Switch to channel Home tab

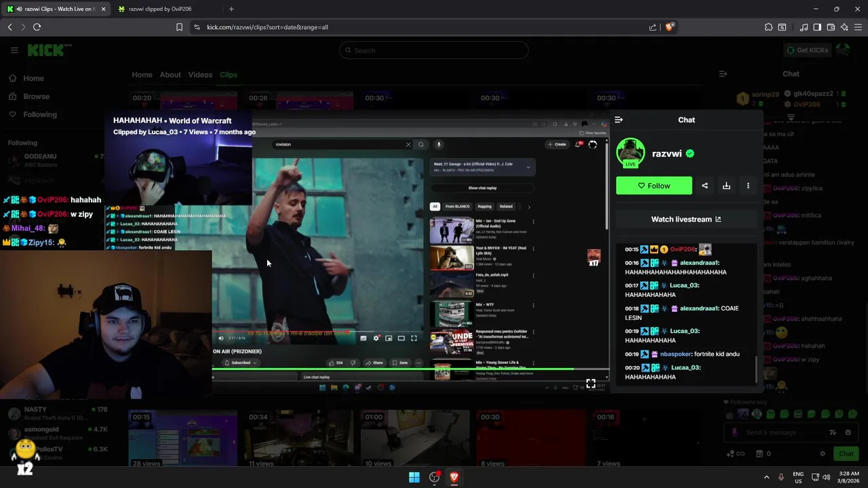[142, 75]
